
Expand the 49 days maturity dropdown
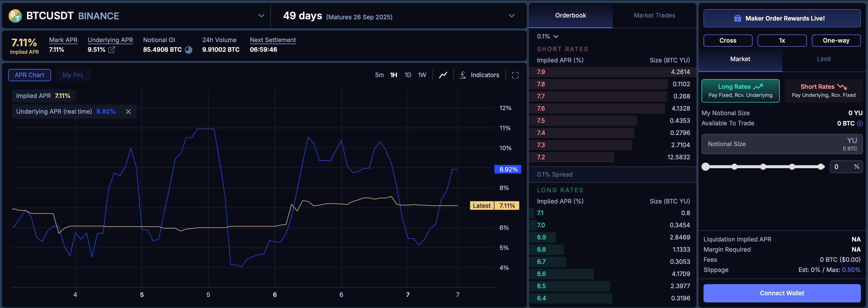511,16
